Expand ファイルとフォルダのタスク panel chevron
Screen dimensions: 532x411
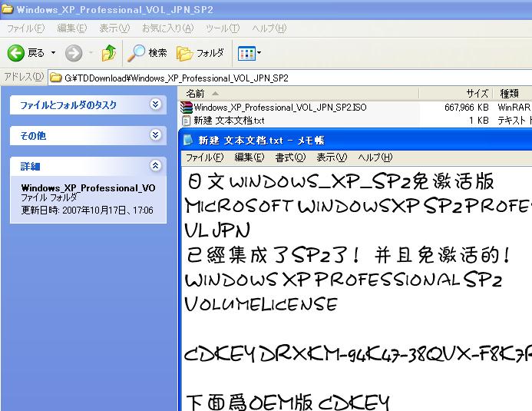[155, 104]
